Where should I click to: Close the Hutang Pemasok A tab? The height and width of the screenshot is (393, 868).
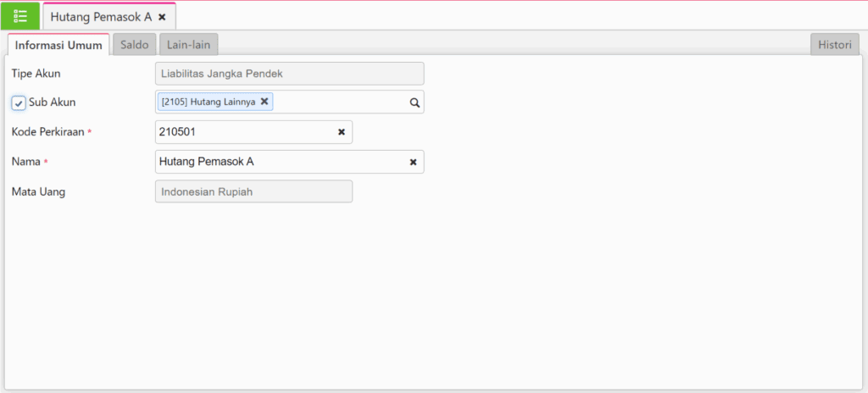[162, 17]
